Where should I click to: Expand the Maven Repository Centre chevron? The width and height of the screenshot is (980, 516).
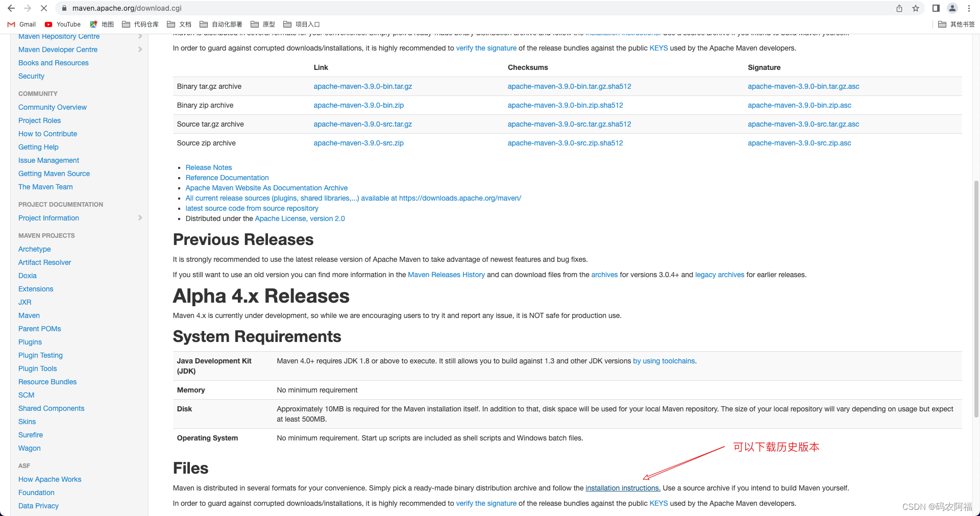click(x=140, y=36)
